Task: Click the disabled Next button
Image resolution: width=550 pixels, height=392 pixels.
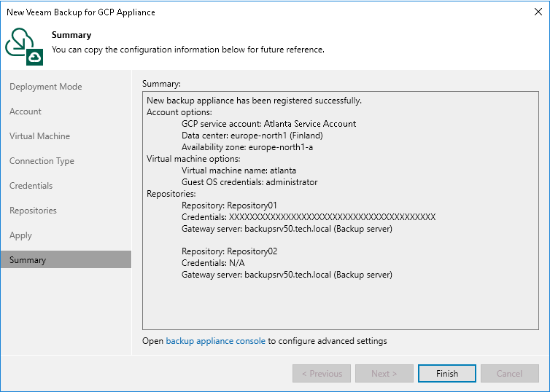Action: [x=384, y=374]
